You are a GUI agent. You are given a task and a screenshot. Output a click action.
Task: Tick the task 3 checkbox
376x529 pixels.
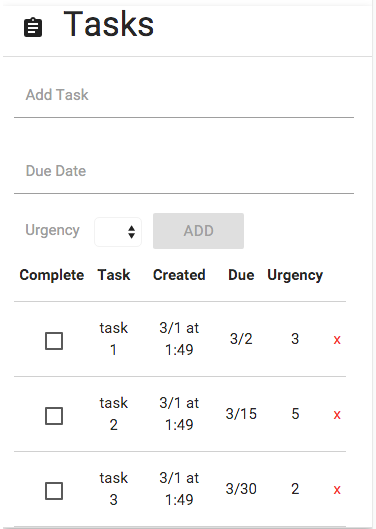click(54, 491)
